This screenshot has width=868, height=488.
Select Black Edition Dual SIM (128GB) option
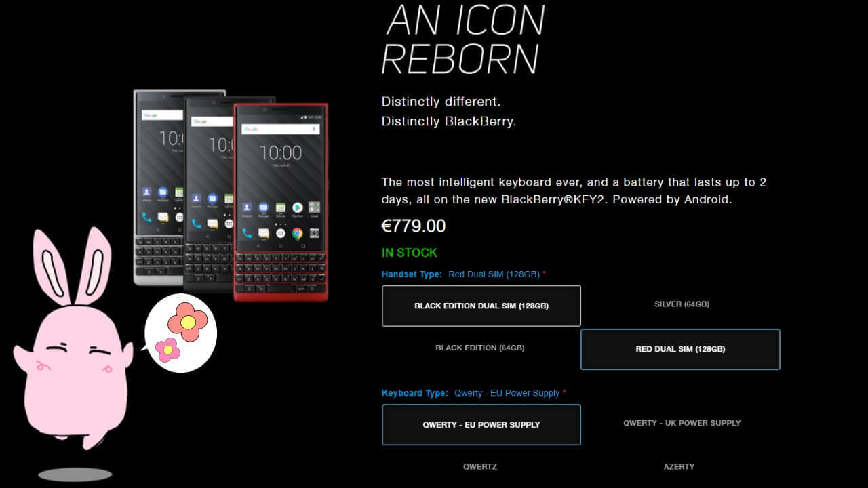pos(481,306)
